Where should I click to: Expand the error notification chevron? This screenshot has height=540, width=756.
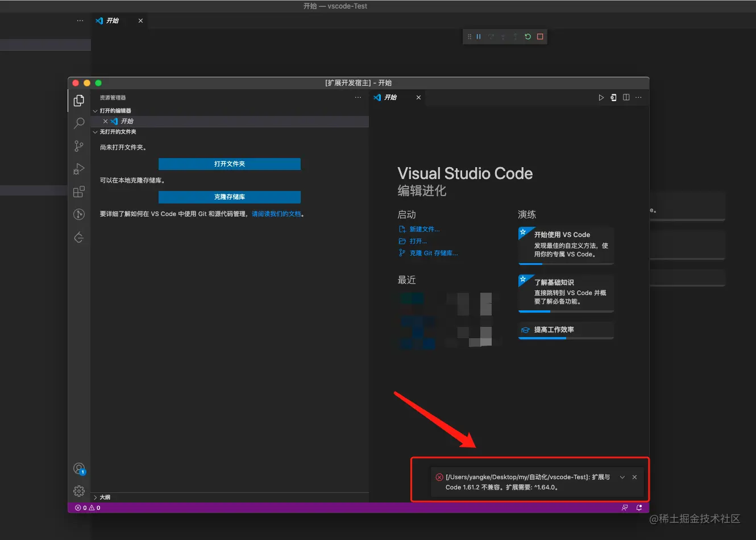click(x=622, y=477)
